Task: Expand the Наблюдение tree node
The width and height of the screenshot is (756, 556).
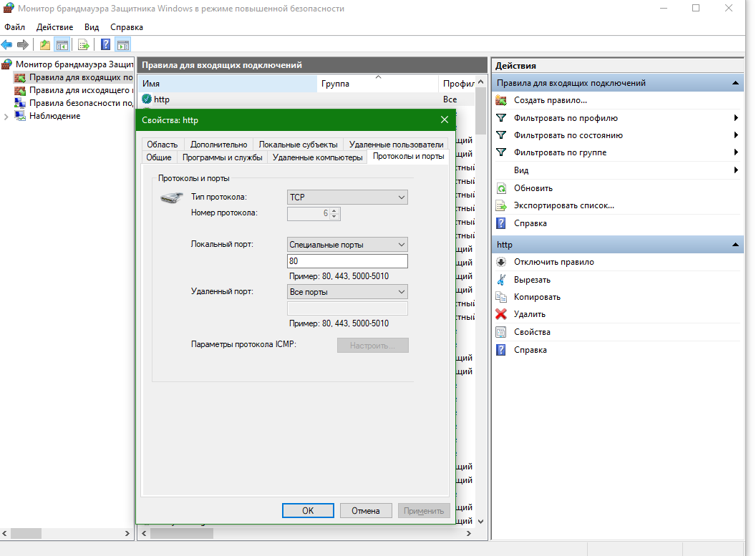Action: point(6,116)
